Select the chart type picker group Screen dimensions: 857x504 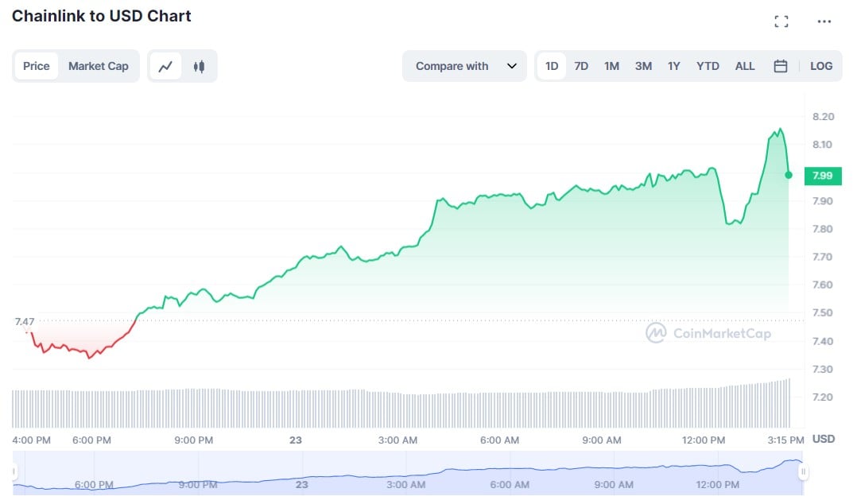coord(182,66)
